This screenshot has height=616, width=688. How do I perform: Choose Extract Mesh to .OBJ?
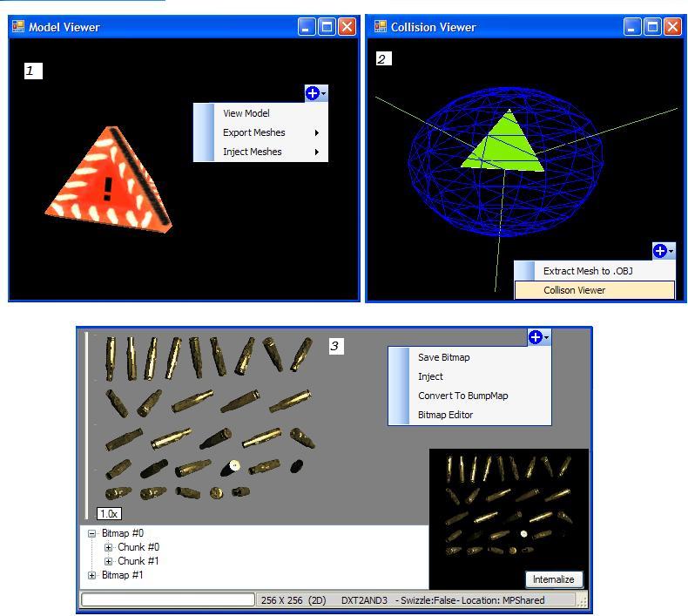point(588,271)
